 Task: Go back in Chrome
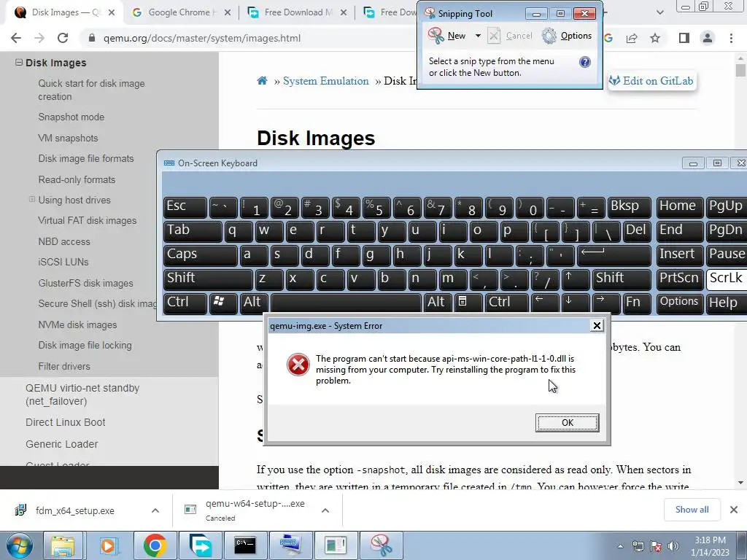(16, 38)
